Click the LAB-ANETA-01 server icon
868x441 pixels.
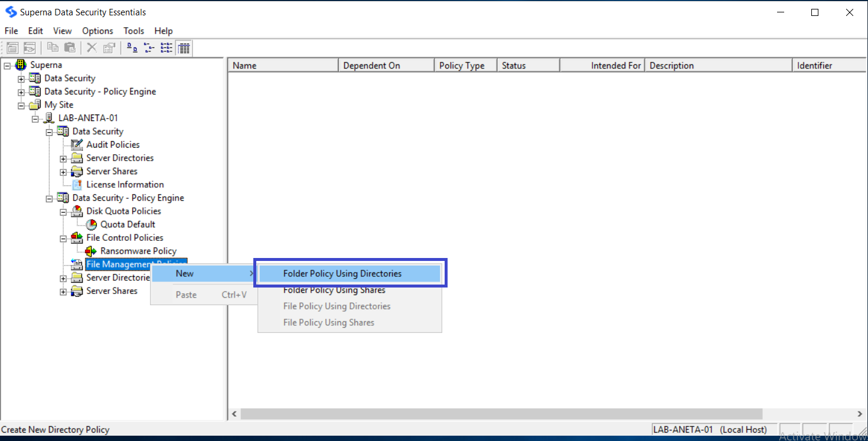(49, 118)
